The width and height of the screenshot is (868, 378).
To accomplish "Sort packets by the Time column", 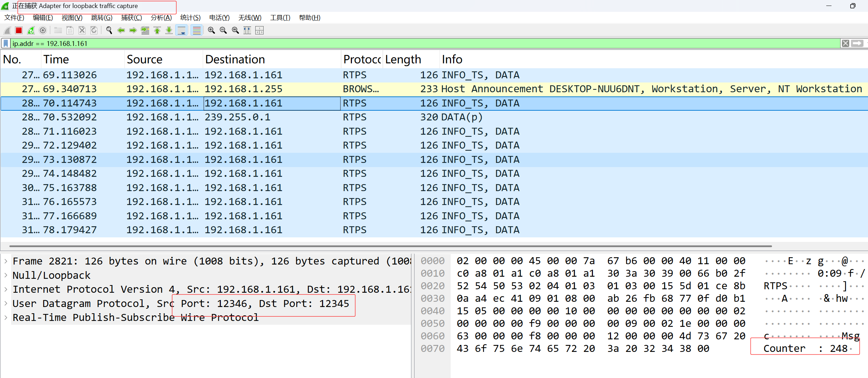I will tap(56, 60).
